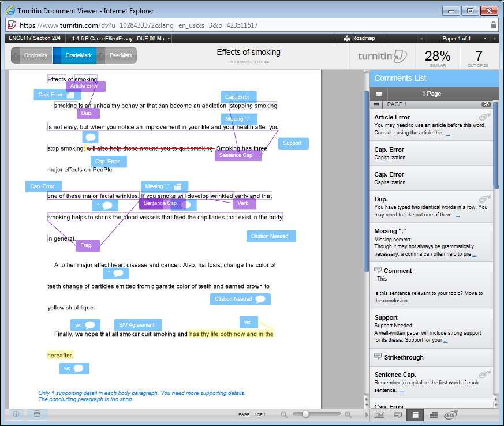Collapse the PAGE 1 comments group

pyautogui.click(x=376, y=104)
